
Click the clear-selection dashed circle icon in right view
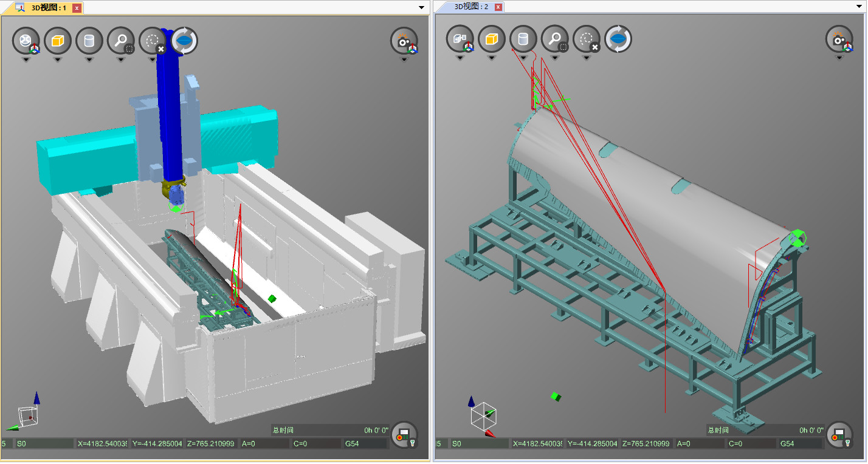(x=587, y=39)
